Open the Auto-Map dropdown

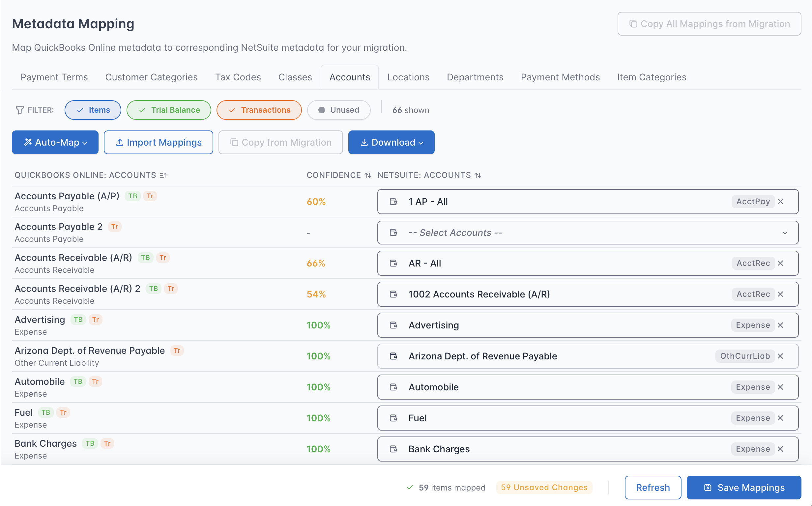coord(55,143)
